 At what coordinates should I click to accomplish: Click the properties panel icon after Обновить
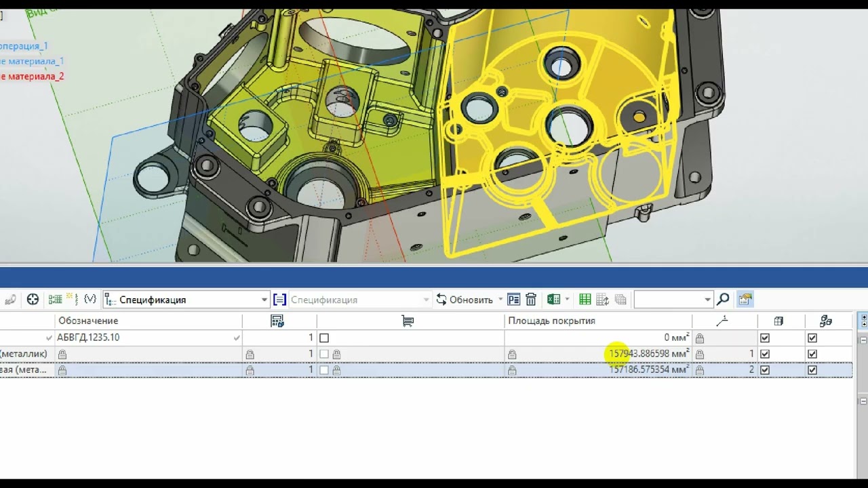click(x=513, y=300)
